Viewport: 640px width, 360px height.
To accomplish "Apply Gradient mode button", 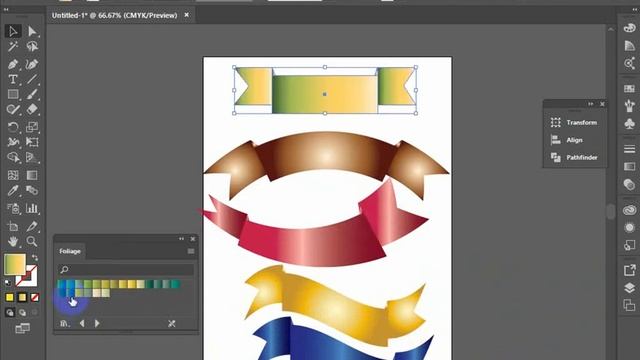I will tap(22, 298).
